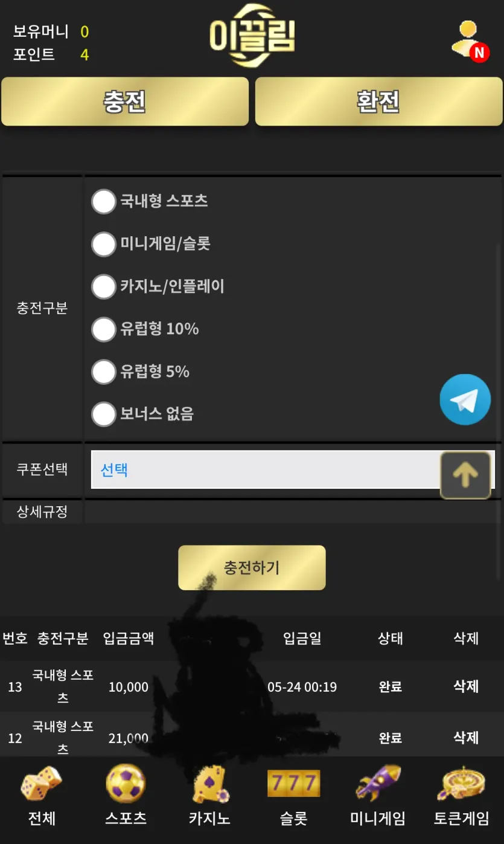Switch to the 충전 tab
The height and width of the screenshot is (844, 504).
click(125, 101)
